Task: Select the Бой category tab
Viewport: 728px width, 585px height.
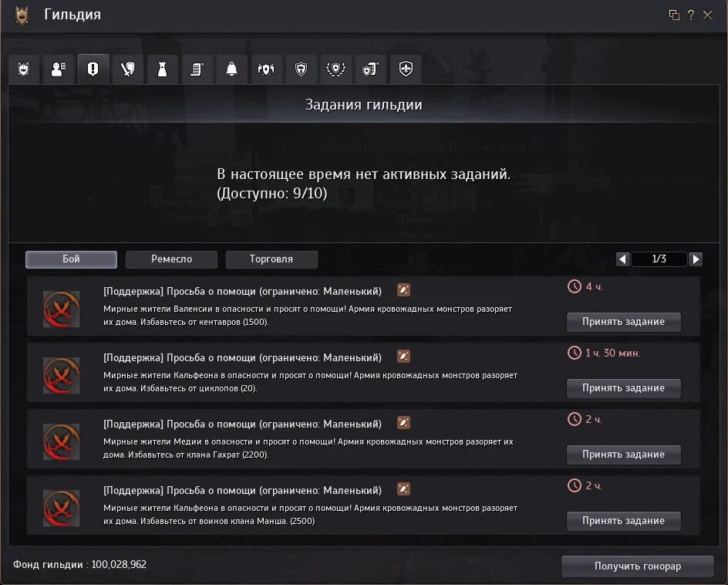Action: point(71,259)
